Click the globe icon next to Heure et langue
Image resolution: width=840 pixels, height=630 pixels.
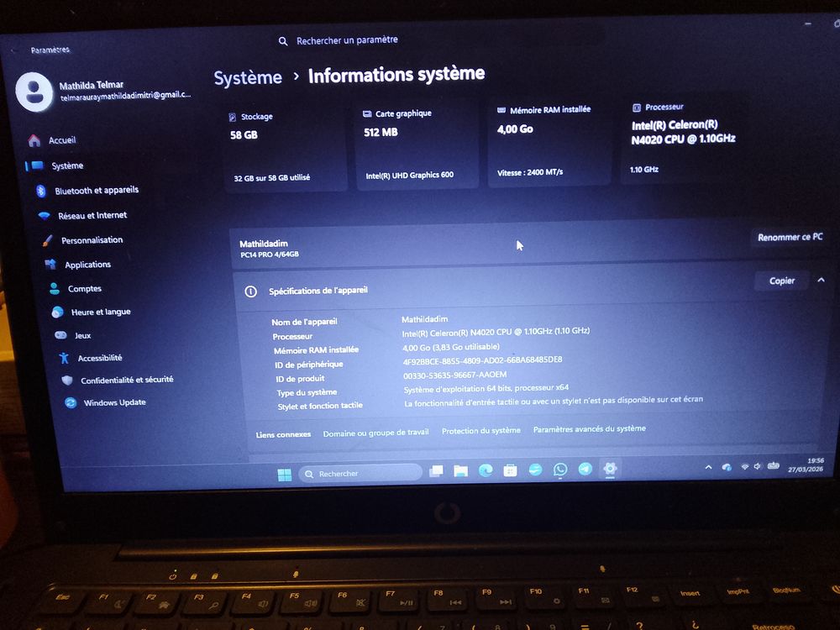click(57, 312)
